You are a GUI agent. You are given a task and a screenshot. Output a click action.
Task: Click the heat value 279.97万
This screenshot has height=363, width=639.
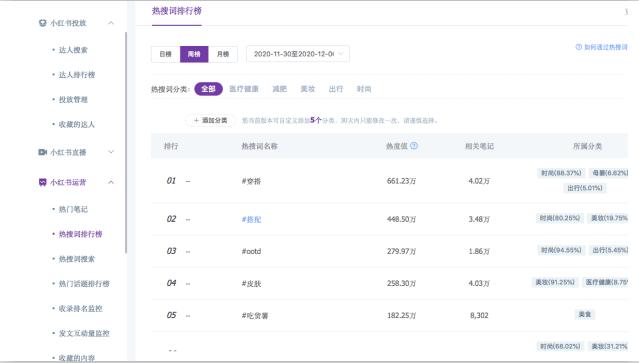[x=401, y=251]
